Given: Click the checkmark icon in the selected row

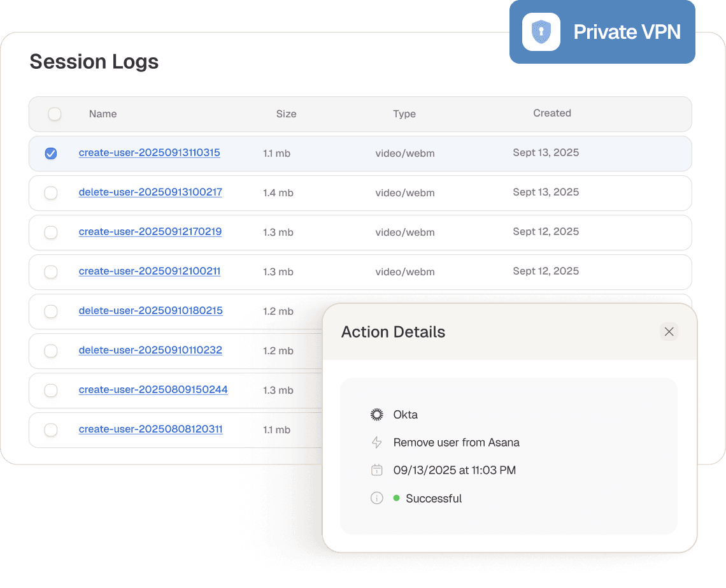Looking at the screenshot, I should [x=51, y=153].
